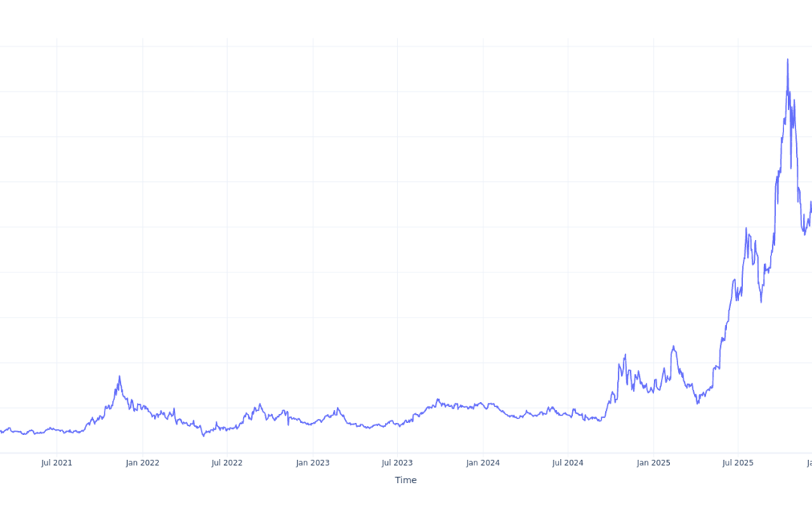Click the Jul 2021 x-axis label
The image size is (812, 508).
(x=56, y=463)
